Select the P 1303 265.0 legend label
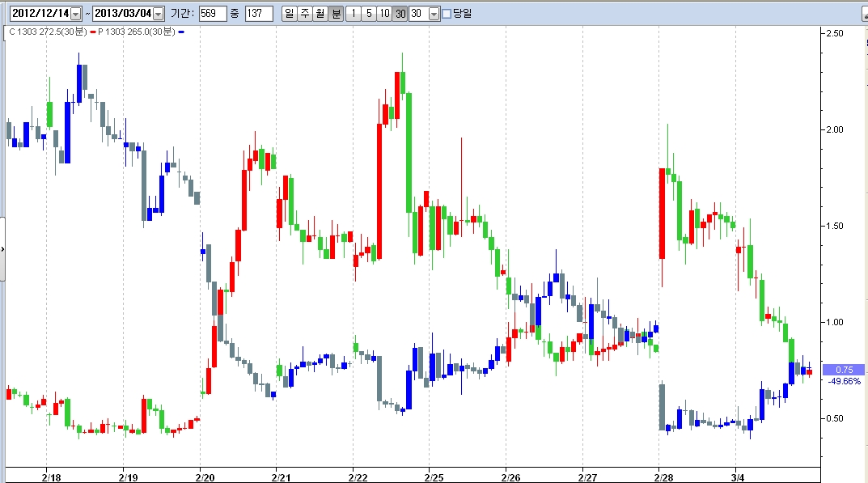This screenshot has width=868, height=483. pos(137,32)
